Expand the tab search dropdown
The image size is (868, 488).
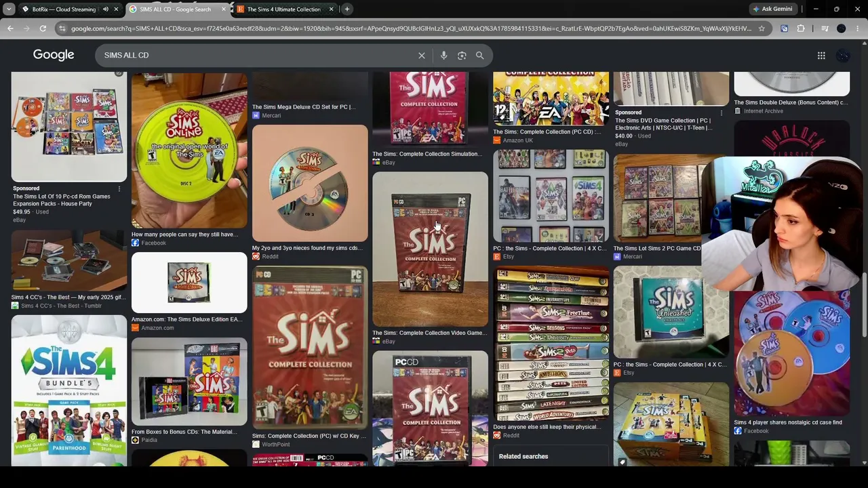(9, 9)
